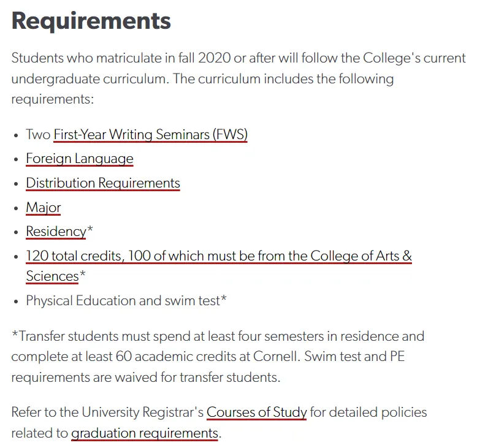The image size is (477, 448).
Task: Click the Requirements heading
Action: tap(91, 21)
